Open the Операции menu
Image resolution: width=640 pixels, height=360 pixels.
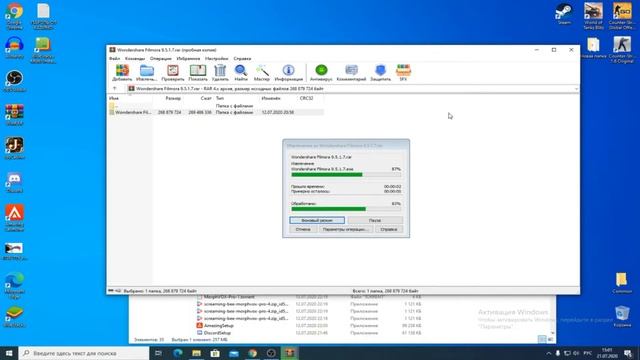[160, 58]
